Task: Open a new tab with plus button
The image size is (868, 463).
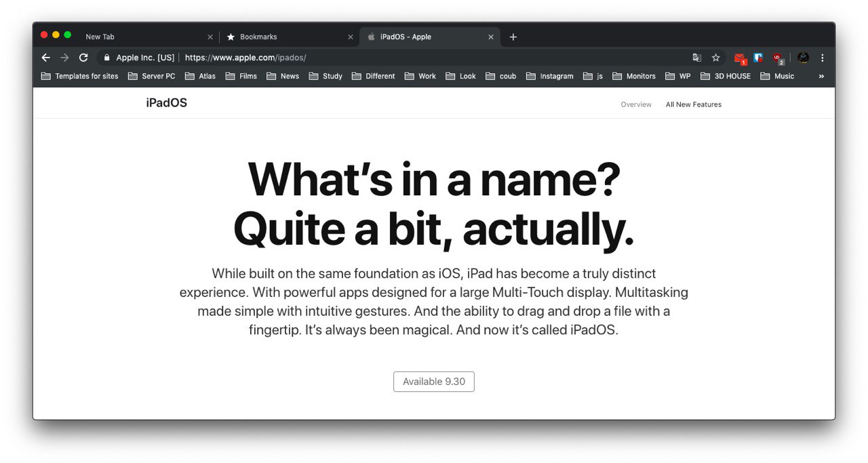Action: 513,37
